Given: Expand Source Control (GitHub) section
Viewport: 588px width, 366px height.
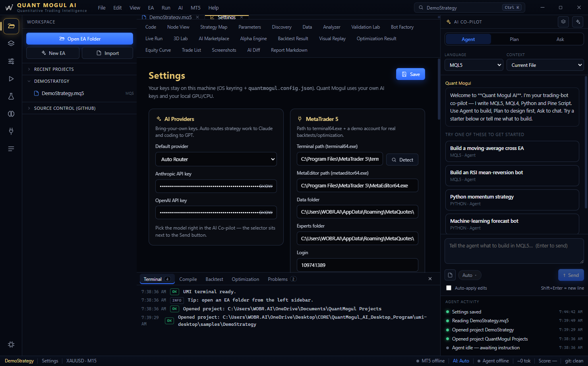Looking at the screenshot, I should click(79, 108).
